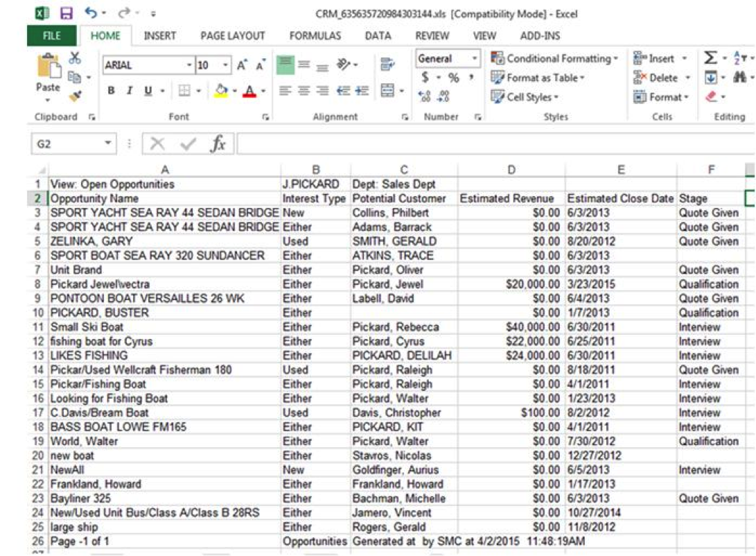Image resolution: width=756 pixels, height=556 pixels.
Task: Click the Insert cells button
Action: click(653, 58)
